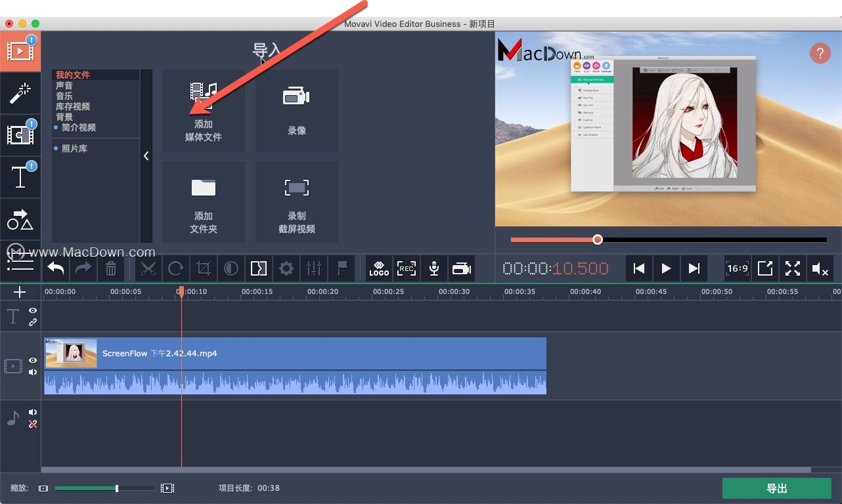Image resolution: width=842 pixels, height=504 pixels.
Task: Toggle title track visibility eye
Action: pyautogui.click(x=33, y=310)
